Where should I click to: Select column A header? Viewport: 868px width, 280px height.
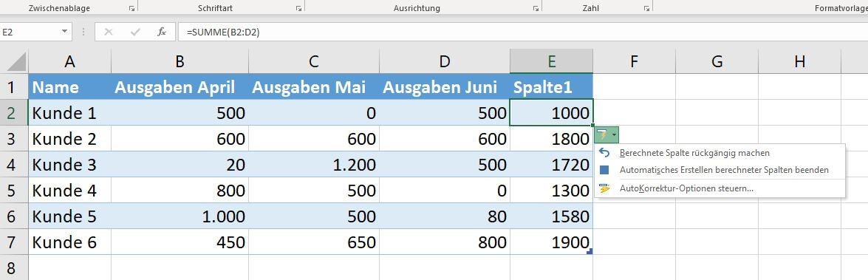69,61
